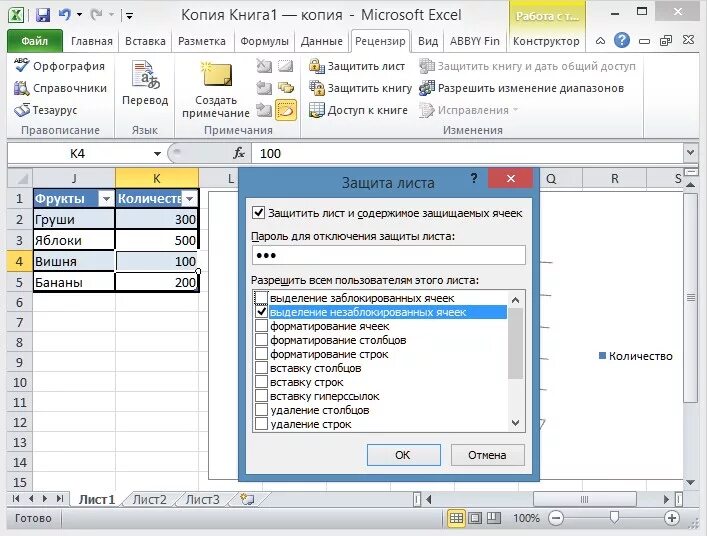Switch to Главная ribbon tab

(92, 41)
